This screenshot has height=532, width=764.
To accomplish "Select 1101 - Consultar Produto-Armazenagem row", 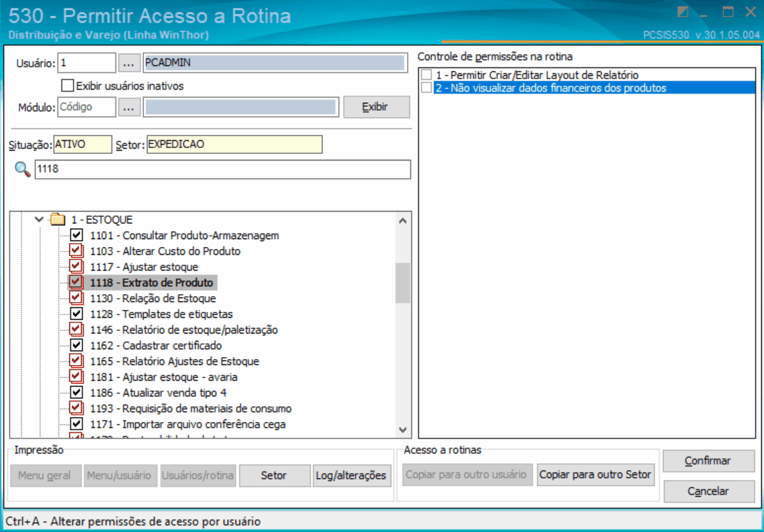I will 185,235.
